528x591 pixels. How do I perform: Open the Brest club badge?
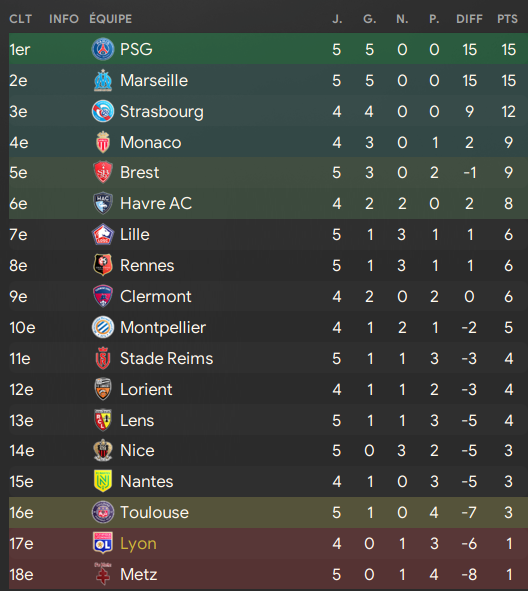coord(103,172)
